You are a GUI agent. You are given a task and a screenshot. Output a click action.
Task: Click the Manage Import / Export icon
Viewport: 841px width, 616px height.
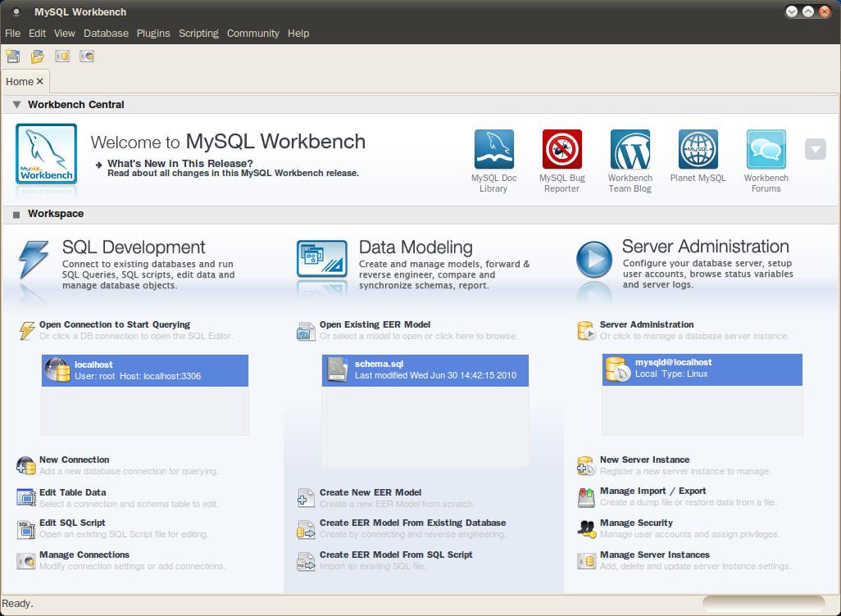(x=586, y=497)
